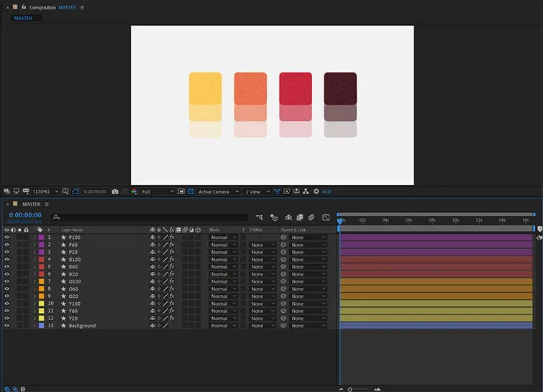The height and width of the screenshot is (392, 543).
Task: Click the current time display 0:00:00:00
Action: click(25, 215)
